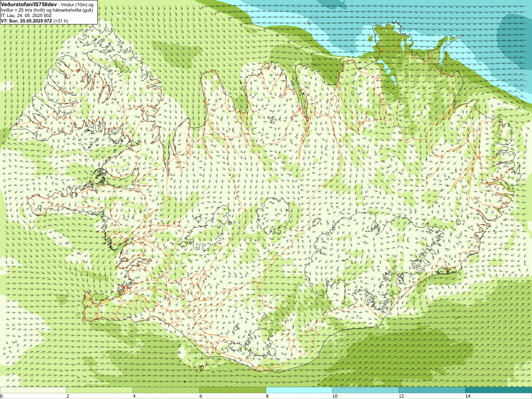
Task: Click the '12' label under the color bar
Action: 401,396
